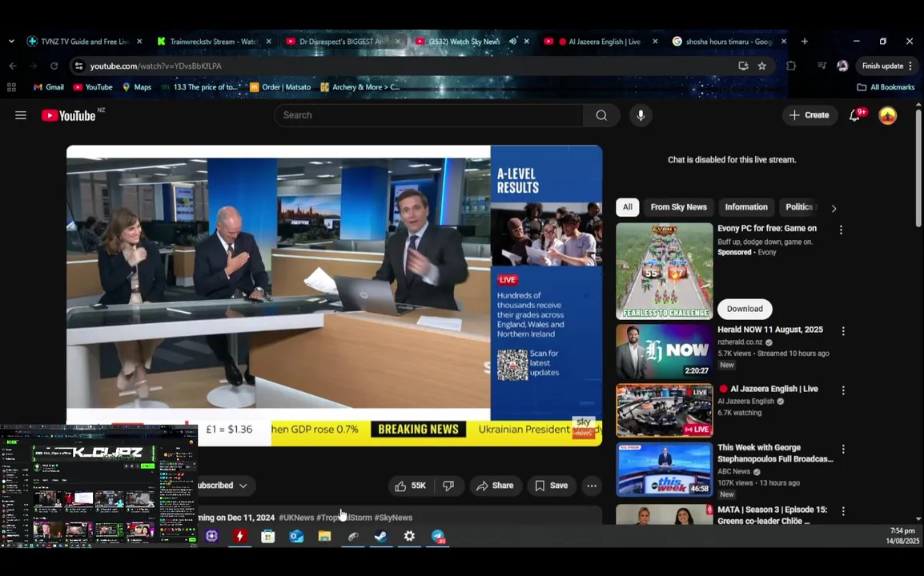Click the address bar URL
924x576 pixels.
click(x=155, y=66)
